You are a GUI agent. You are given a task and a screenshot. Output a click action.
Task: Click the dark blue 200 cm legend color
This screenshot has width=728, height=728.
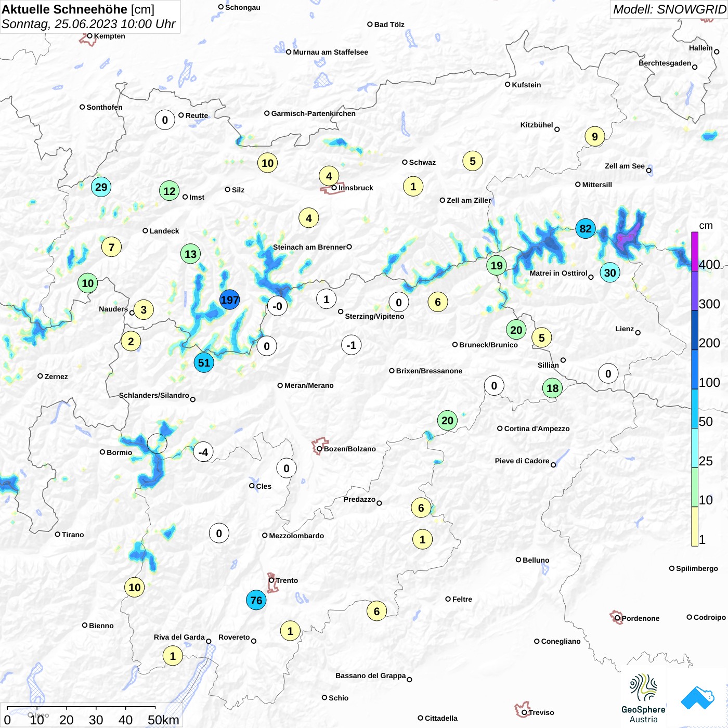pos(695,330)
